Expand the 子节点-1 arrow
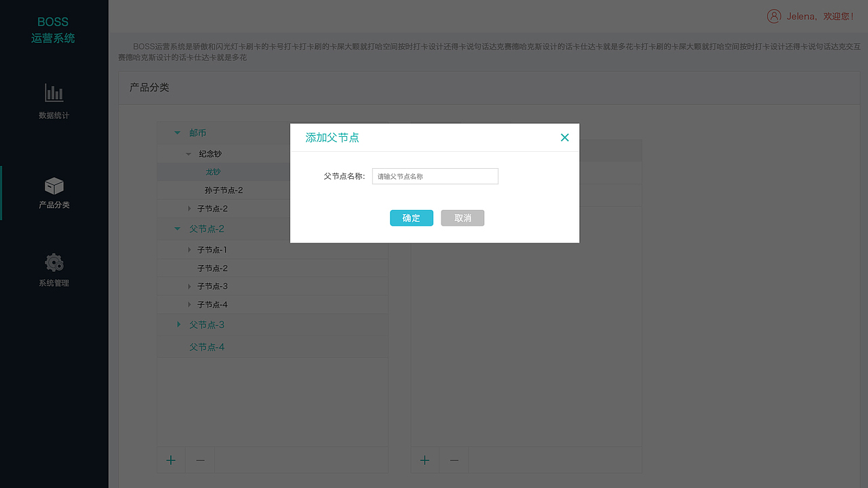 point(190,249)
